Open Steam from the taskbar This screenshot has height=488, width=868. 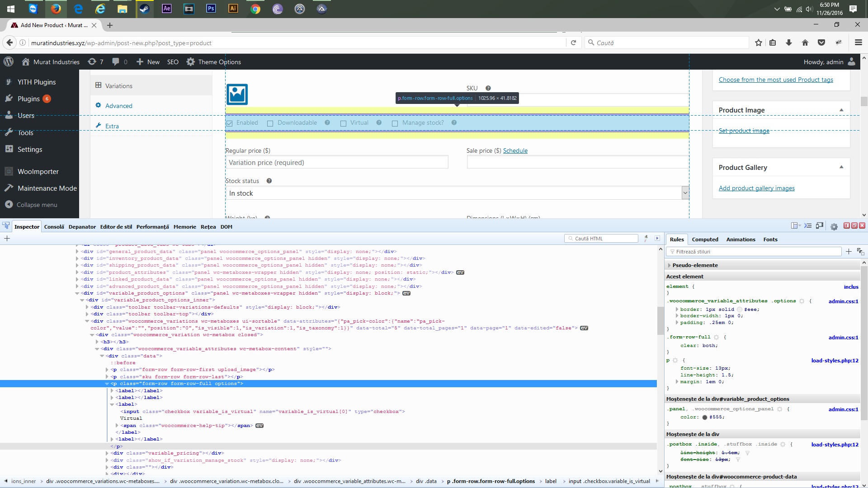click(x=144, y=9)
